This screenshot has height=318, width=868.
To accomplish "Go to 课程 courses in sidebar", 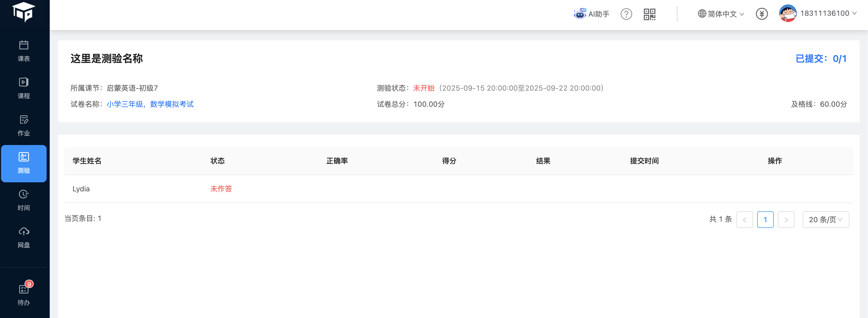I will coord(24,88).
